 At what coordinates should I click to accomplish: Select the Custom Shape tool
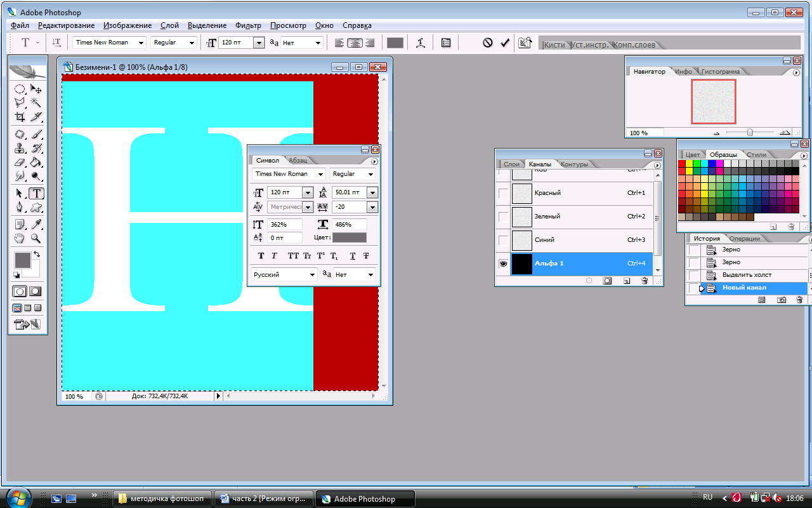36,207
